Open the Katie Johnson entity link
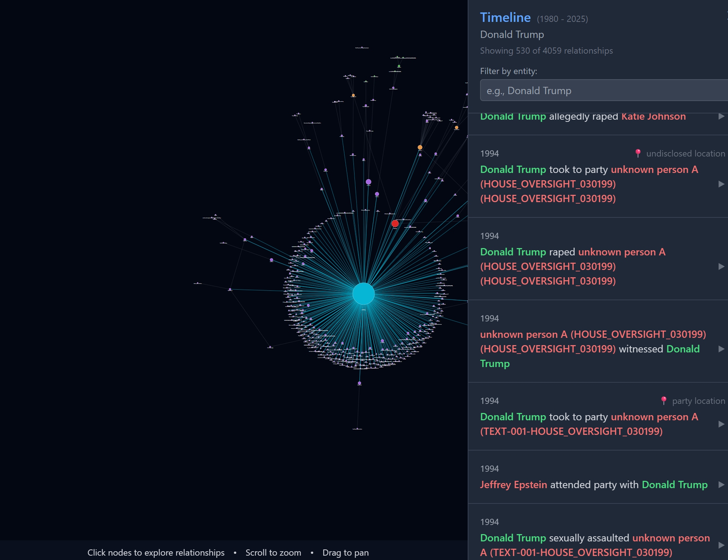The width and height of the screenshot is (728, 560). [x=653, y=116]
